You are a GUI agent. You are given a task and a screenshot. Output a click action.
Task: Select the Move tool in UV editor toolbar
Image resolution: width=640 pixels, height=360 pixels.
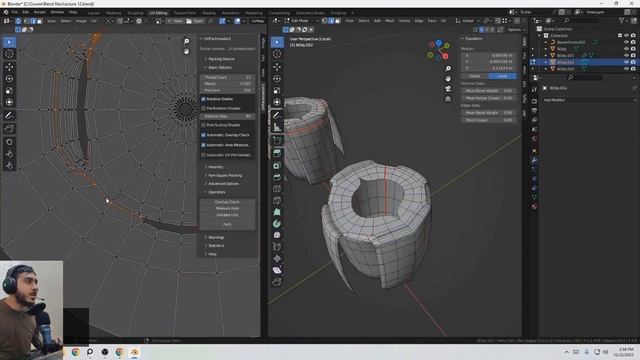coord(9,67)
